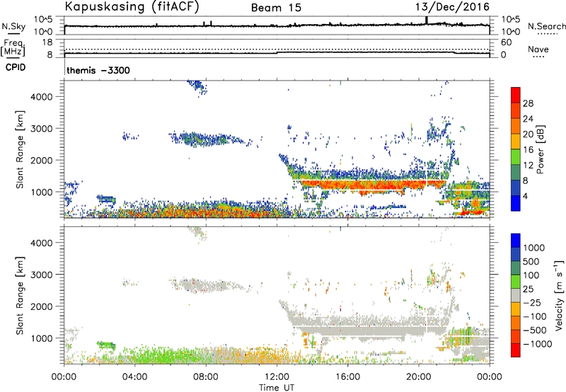566x392 pixels.
Task: Click the "12" Power colorbar label
Action: click(528, 166)
